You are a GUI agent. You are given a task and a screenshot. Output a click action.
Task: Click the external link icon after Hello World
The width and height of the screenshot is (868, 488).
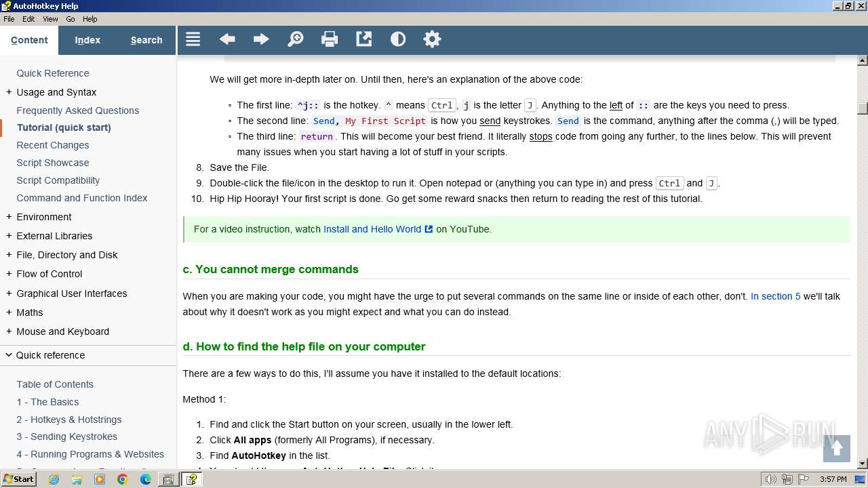(x=429, y=229)
